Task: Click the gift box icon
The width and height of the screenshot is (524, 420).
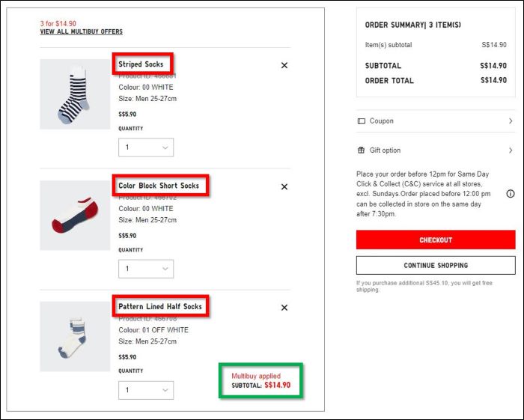Action: (x=362, y=150)
